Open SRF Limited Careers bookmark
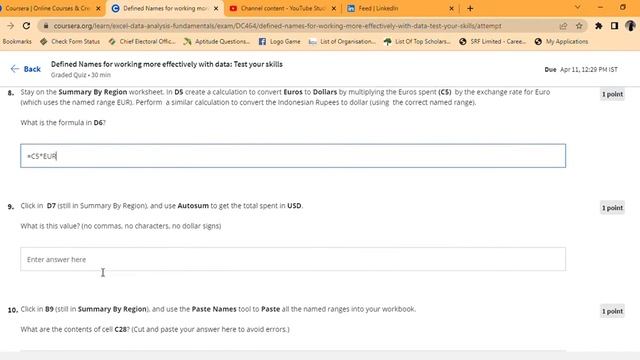This screenshot has height=360, width=640. point(492,42)
